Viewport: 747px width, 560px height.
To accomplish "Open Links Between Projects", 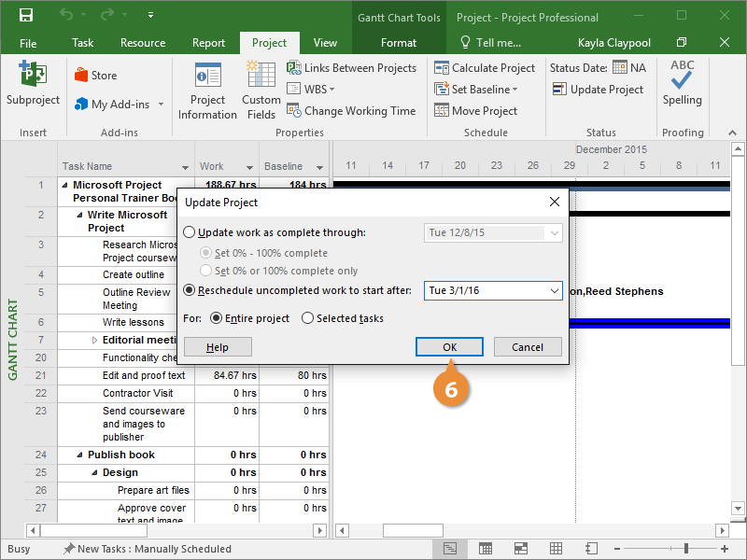I will (351, 68).
